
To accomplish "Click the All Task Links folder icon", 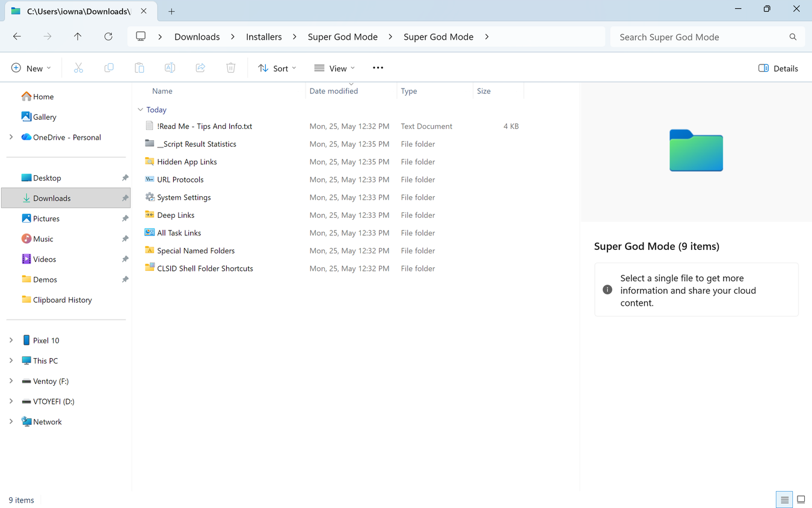I will coord(150,232).
